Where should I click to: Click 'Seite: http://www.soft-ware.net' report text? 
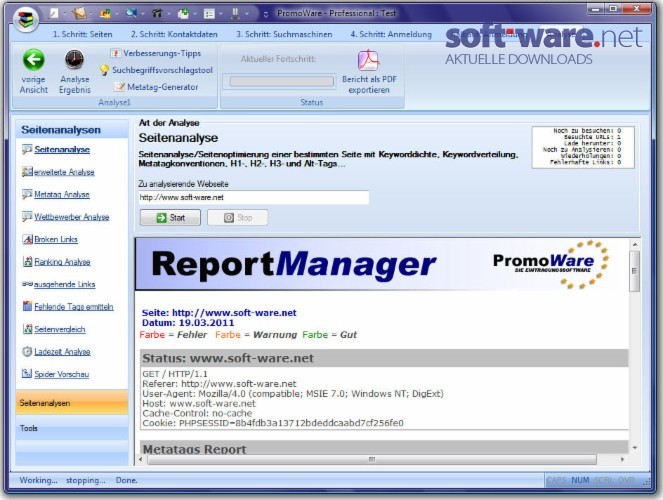[219, 313]
